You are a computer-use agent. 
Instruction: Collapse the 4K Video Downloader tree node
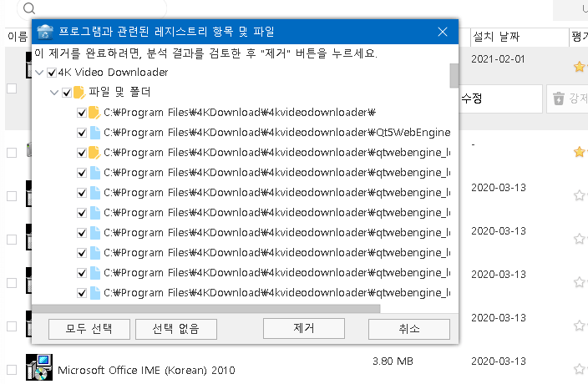point(40,73)
